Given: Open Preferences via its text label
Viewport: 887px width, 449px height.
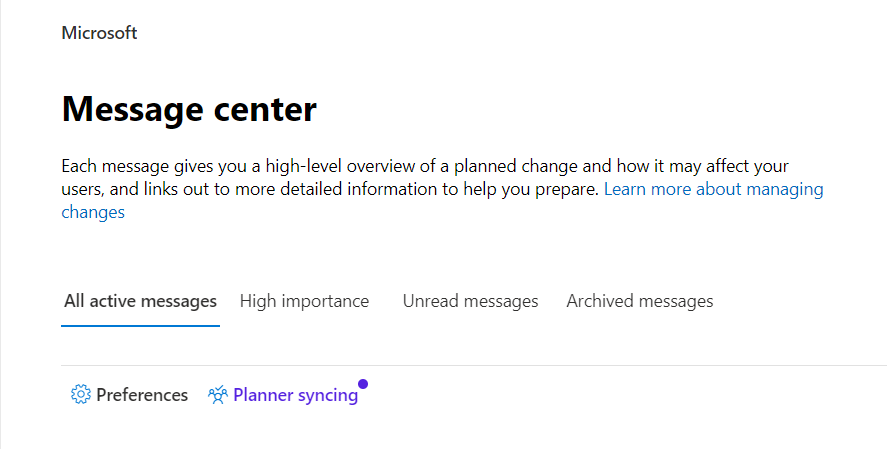Looking at the screenshot, I should [x=142, y=395].
